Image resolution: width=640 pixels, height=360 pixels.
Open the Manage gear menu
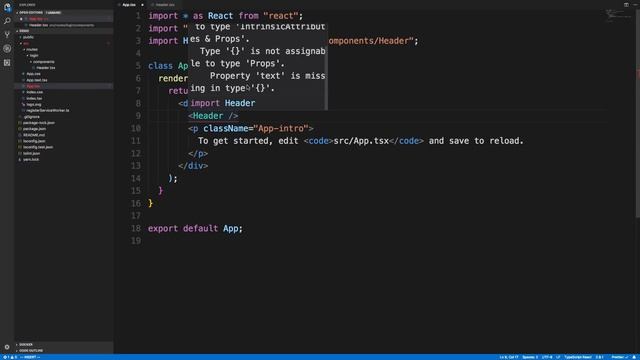(7, 347)
